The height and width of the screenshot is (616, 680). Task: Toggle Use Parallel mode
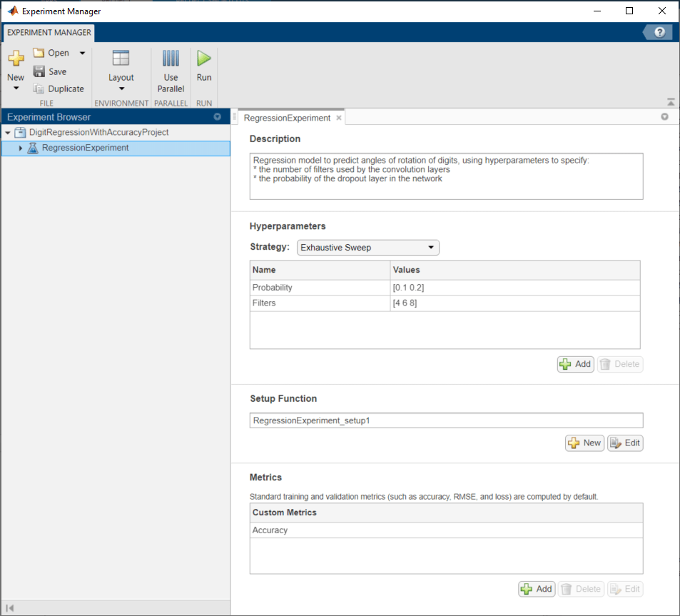tap(171, 71)
